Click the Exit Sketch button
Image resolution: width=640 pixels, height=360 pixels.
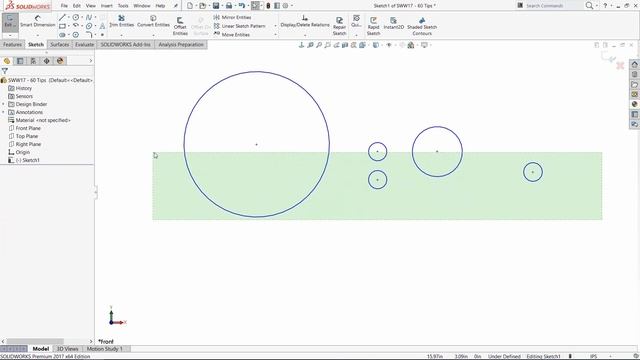click(x=10, y=21)
